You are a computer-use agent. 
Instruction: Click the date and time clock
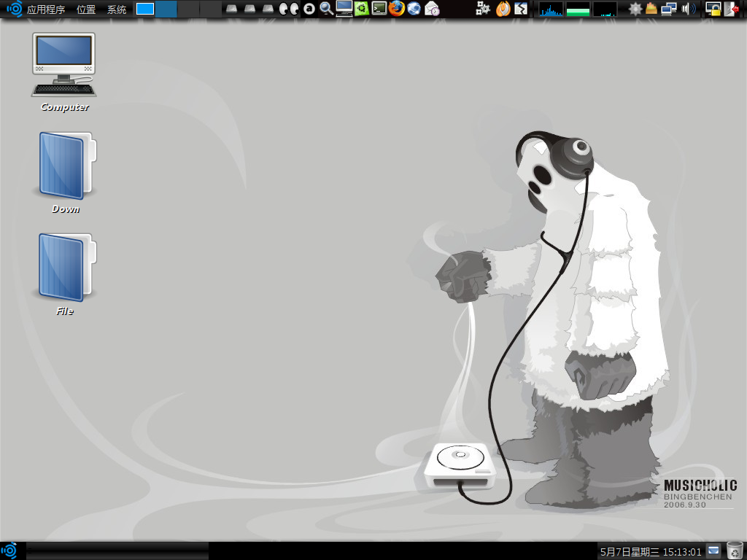[x=650, y=552]
